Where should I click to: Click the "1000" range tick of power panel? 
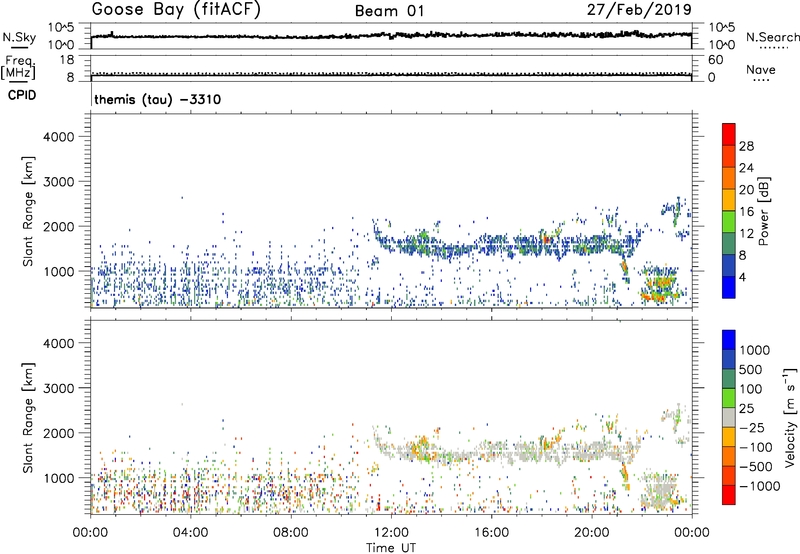tap(58, 271)
